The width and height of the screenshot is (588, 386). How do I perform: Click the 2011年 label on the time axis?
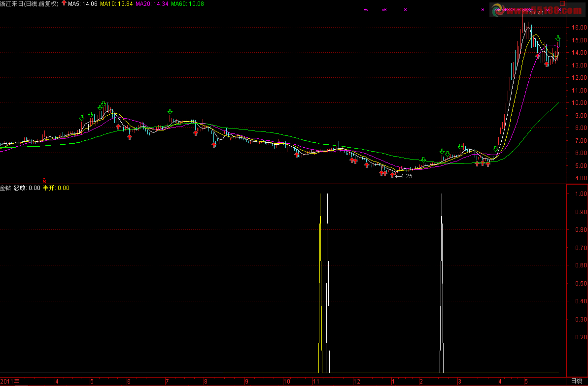coord(10,382)
